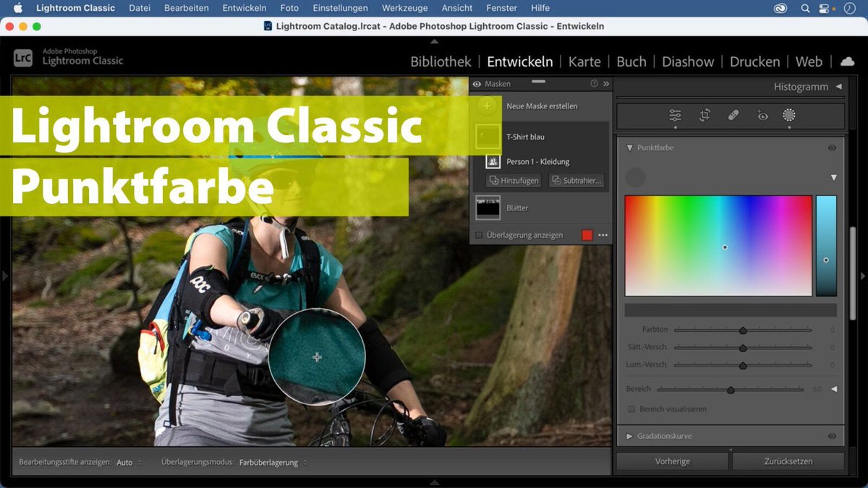Toggle Masken panel eye visibility
The width and height of the screenshot is (868, 488).
pyautogui.click(x=477, y=84)
